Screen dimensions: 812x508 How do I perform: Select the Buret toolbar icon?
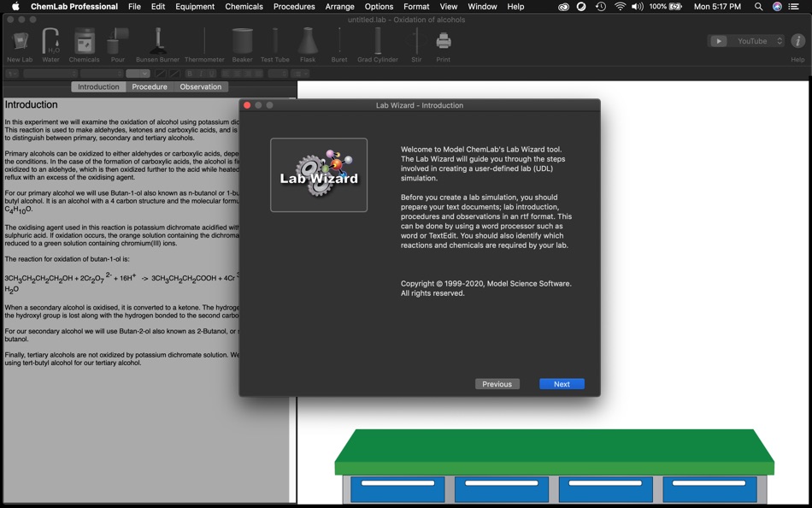tap(339, 41)
